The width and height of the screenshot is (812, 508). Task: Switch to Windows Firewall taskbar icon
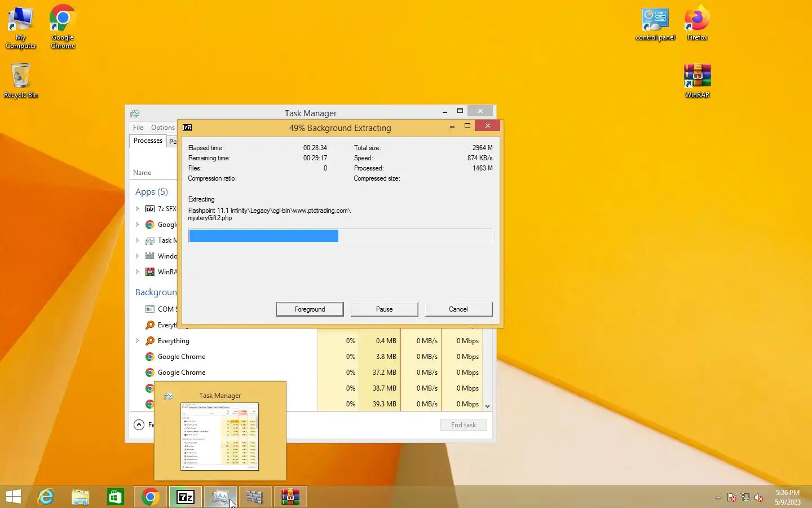[x=255, y=497]
